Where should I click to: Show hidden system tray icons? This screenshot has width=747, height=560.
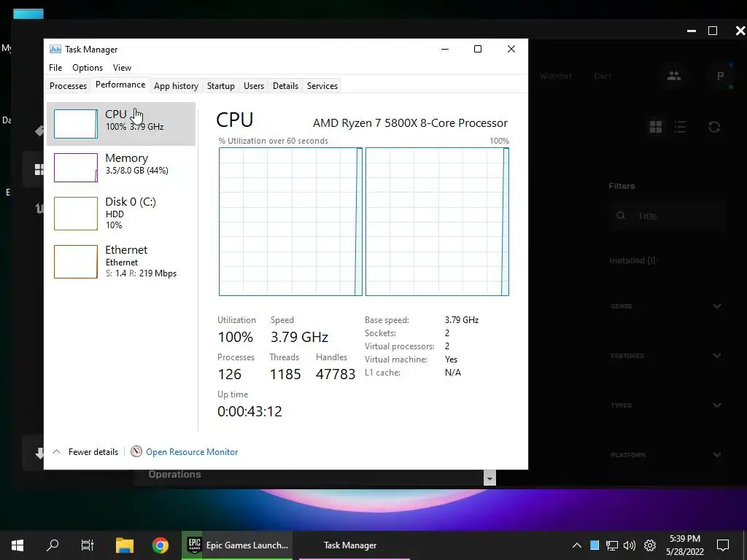[576, 545]
